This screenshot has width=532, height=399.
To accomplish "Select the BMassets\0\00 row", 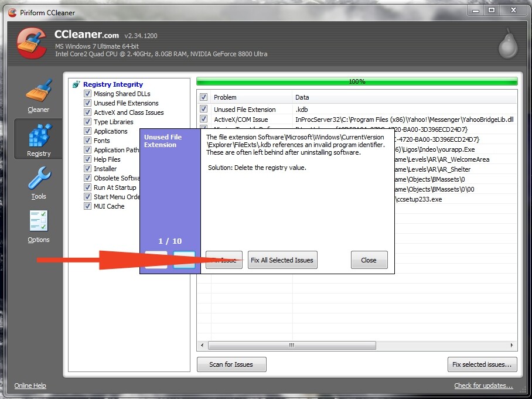I will tap(434, 189).
